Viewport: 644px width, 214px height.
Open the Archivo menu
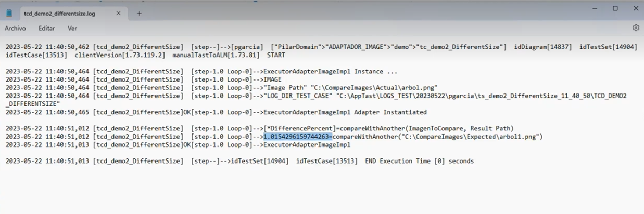point(15,28)
